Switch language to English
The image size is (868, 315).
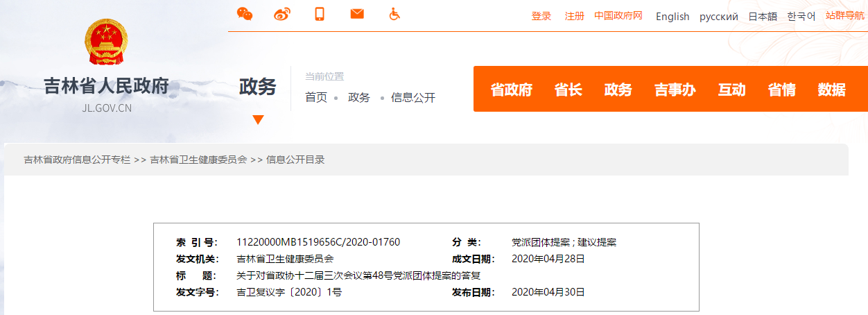[x=672, y=17]
